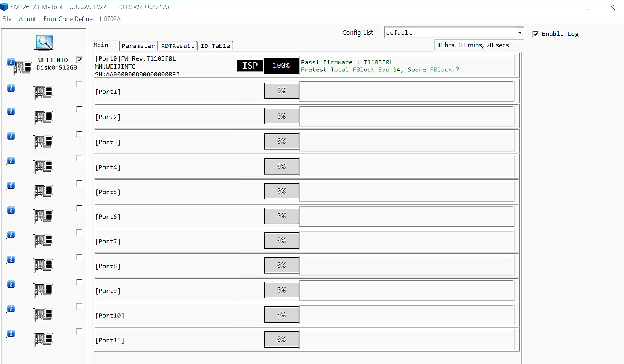Toggle the Enable Log checkbox
Screen dimensions: 624x364
point(535,34)
